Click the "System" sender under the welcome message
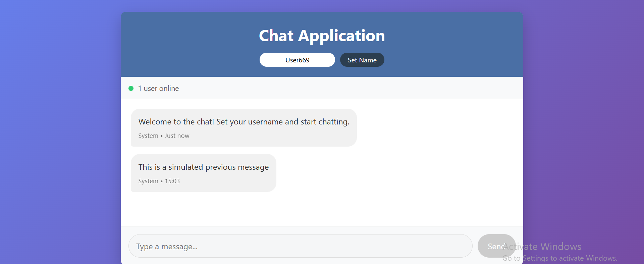This screenshot has width=644, height=264. (x=148, y=136)
